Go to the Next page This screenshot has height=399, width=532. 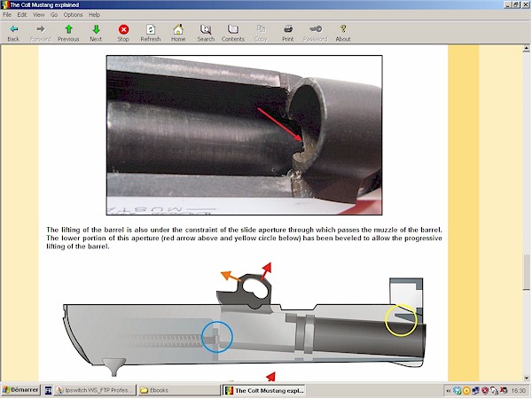[96, 33]
